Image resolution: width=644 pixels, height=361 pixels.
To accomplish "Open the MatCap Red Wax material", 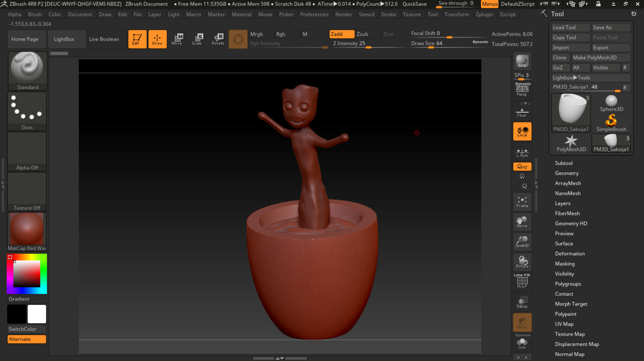I will click(x=27, y=232).
